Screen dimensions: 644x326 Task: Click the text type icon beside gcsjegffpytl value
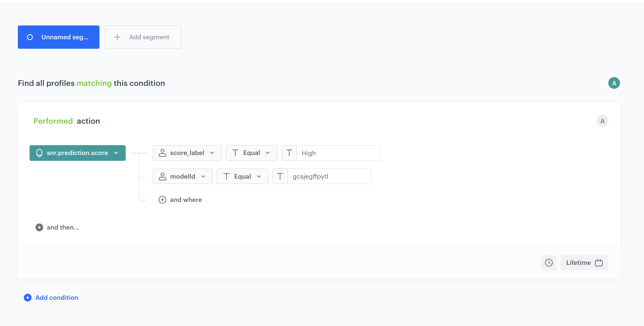point(280,176)
